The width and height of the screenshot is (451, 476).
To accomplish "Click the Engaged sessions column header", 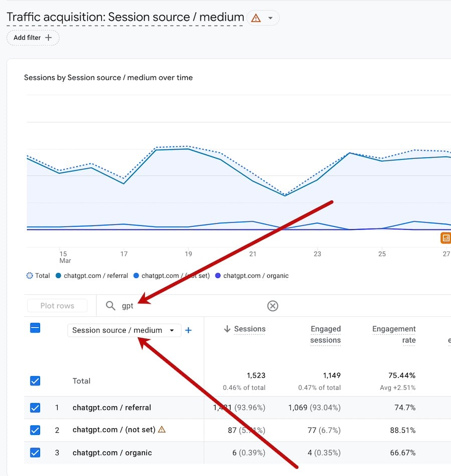I will 325,335.
